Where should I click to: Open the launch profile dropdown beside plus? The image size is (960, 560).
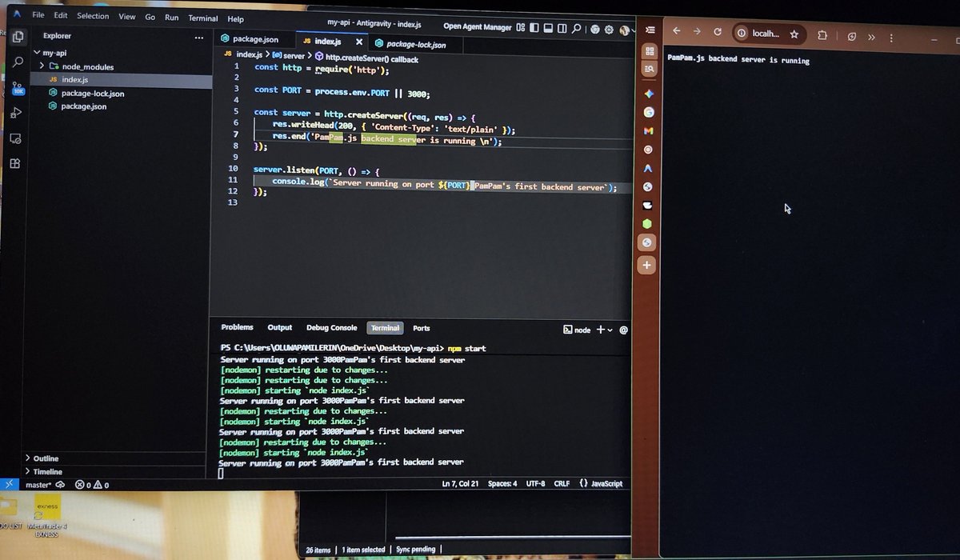point(610,330)
